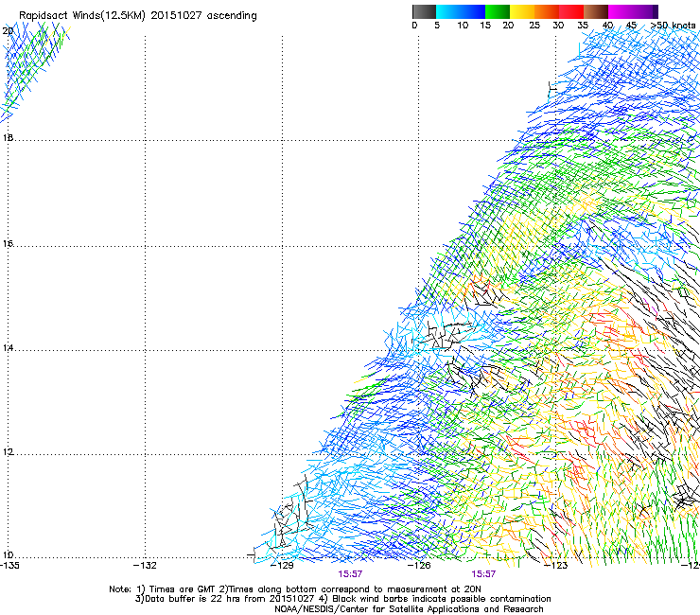Click the longitude label -126
700x615 pixels.
click(419, 566)
